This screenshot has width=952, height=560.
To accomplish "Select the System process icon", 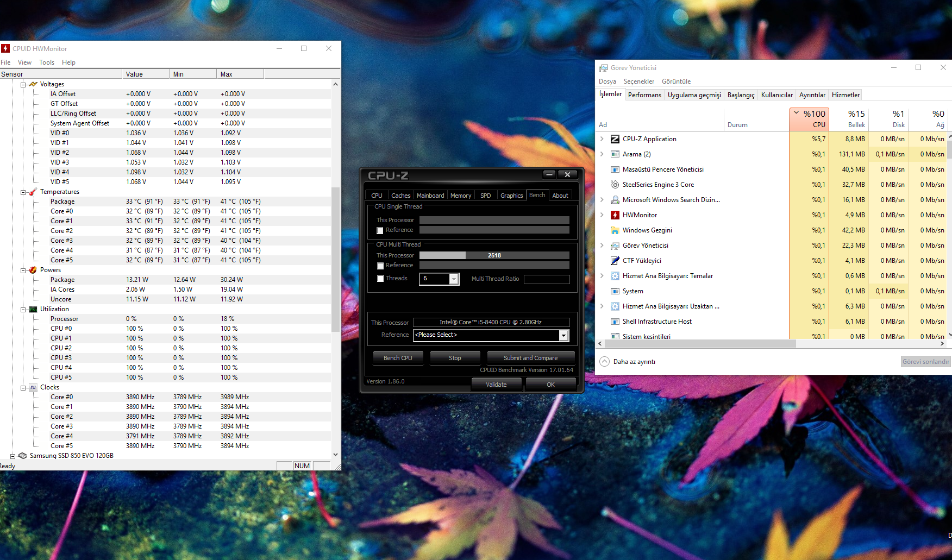I will pyautogui.click(x=615, y=291).
